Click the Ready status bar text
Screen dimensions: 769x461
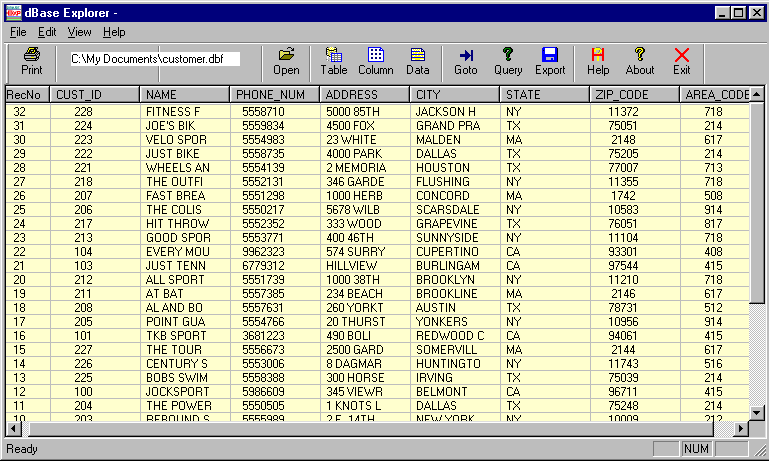(22, 449)
